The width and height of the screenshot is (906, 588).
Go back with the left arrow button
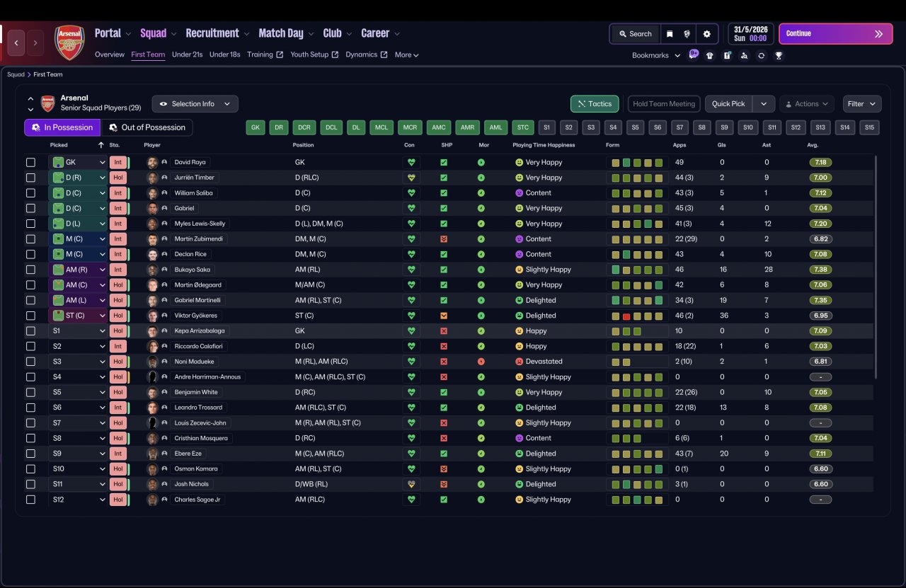[x=16, y=42]
